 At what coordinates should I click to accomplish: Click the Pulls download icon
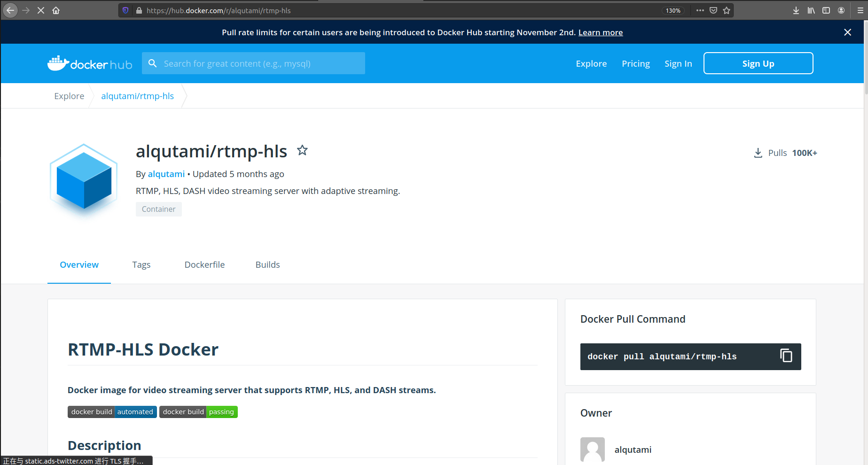758,153
